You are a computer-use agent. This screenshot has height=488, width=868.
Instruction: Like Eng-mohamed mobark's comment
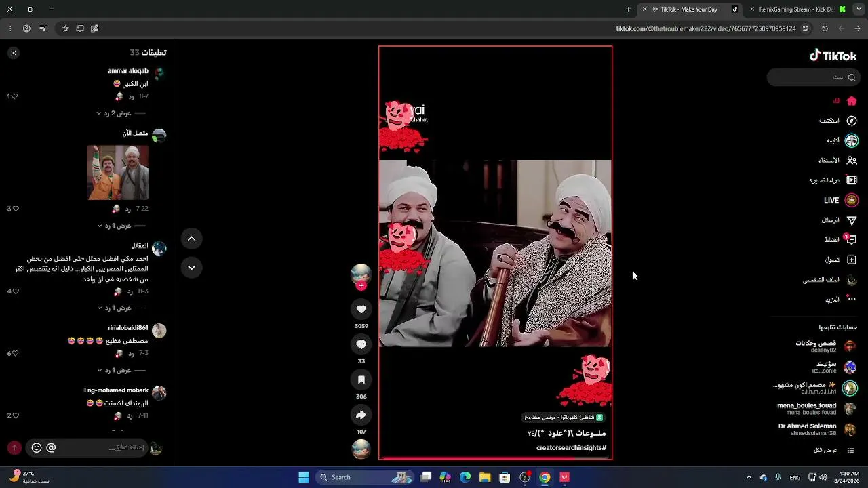[14, 415]
